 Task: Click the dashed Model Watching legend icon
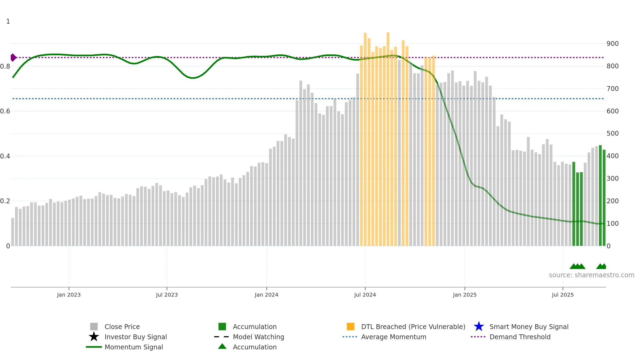click(221, 337)
